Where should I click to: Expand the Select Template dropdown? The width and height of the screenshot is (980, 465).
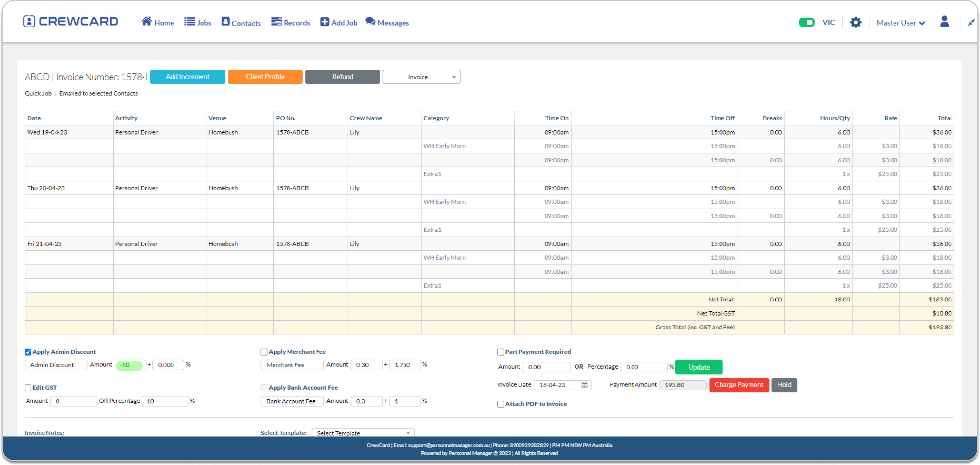point(362,433)
